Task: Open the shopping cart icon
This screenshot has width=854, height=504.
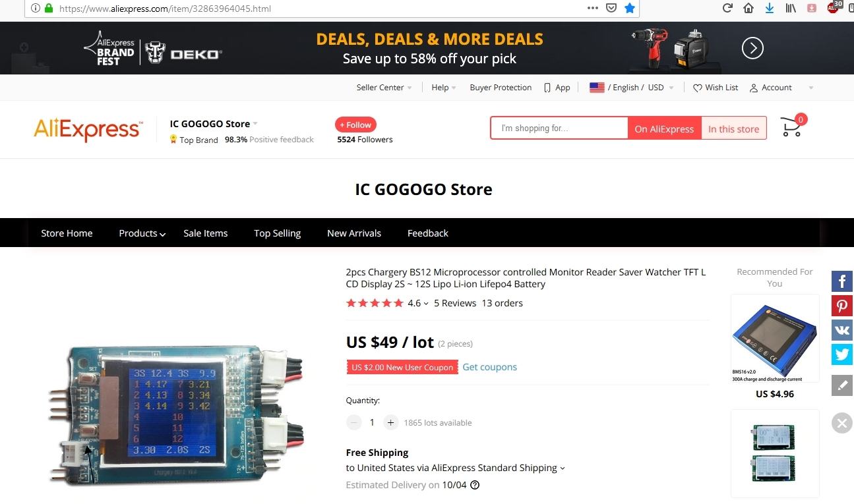Action: 792,126
